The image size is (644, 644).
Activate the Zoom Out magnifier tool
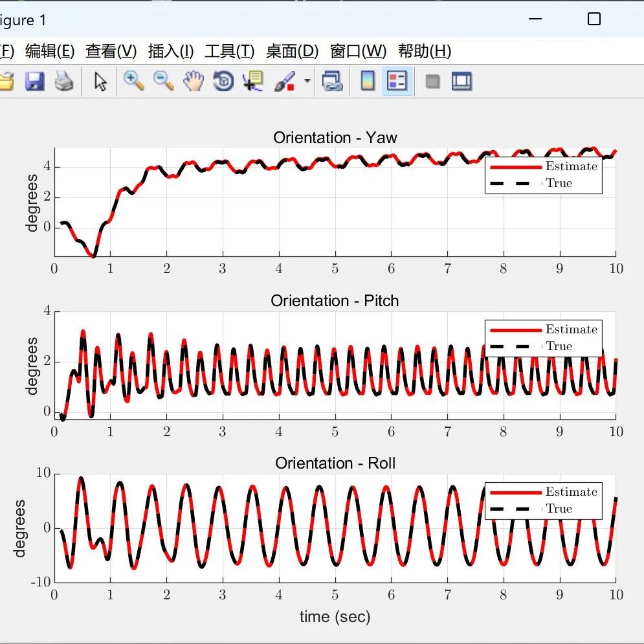pyautogui.click(x=164, y=81)
